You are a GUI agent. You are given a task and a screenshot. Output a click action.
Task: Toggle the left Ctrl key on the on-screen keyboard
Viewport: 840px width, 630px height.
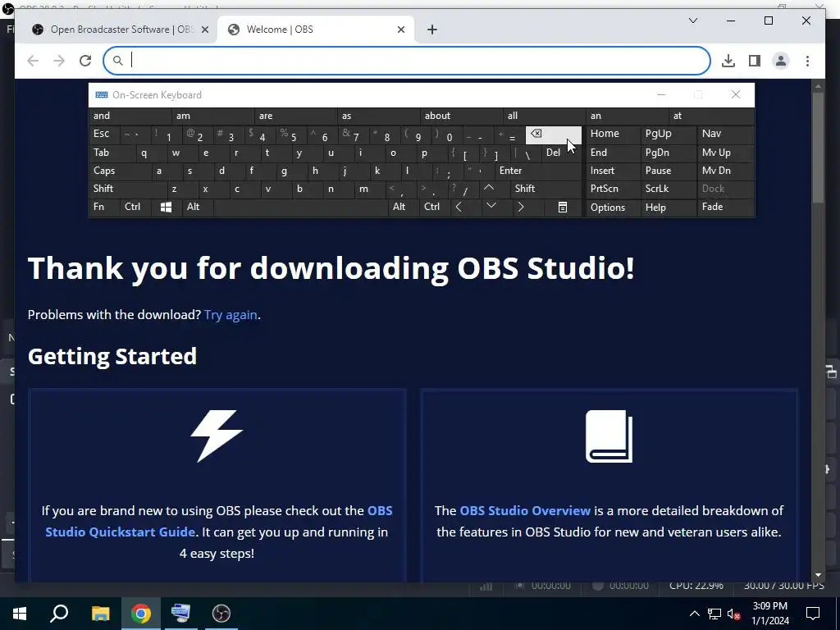pyautogui.click(x=135, y=207)
